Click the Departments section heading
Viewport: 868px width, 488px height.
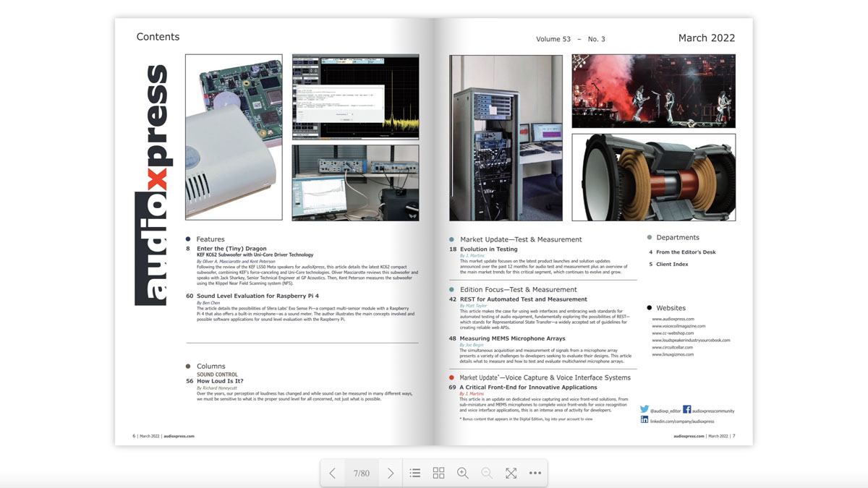pos(678,237)
